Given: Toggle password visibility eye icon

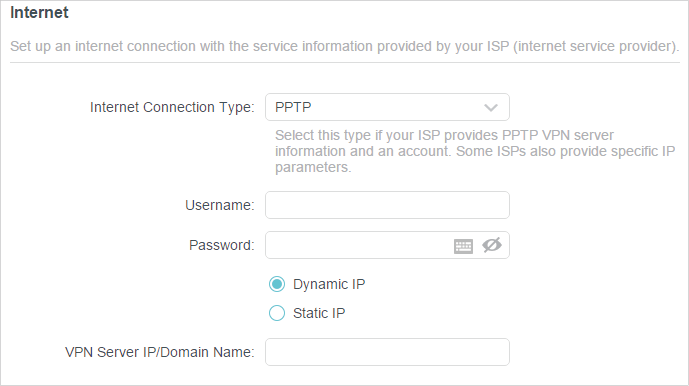Looking at the screenshot, I should (492, 245).
